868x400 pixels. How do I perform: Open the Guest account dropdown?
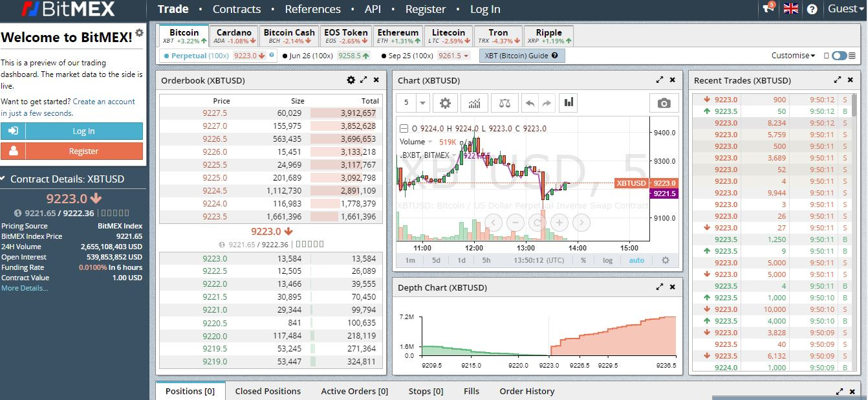(x=845, y=9)
